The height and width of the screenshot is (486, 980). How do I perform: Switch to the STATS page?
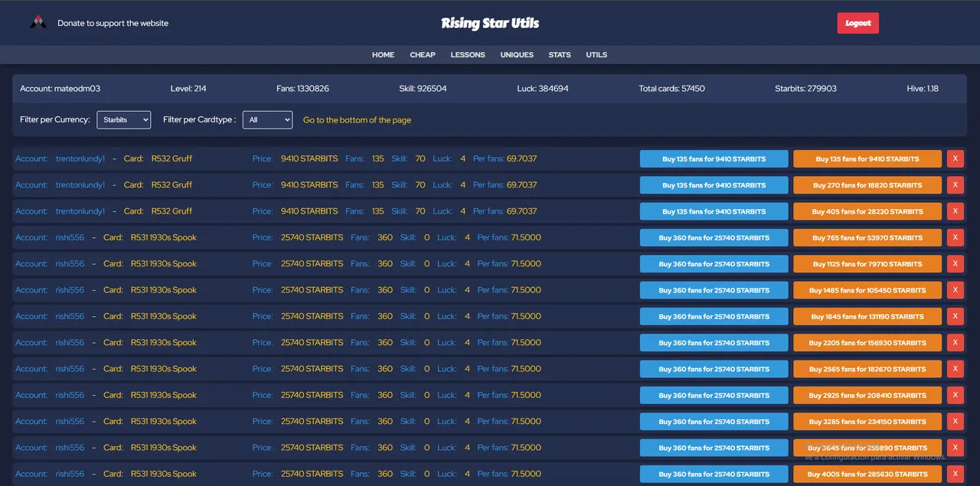pos(560,54)
